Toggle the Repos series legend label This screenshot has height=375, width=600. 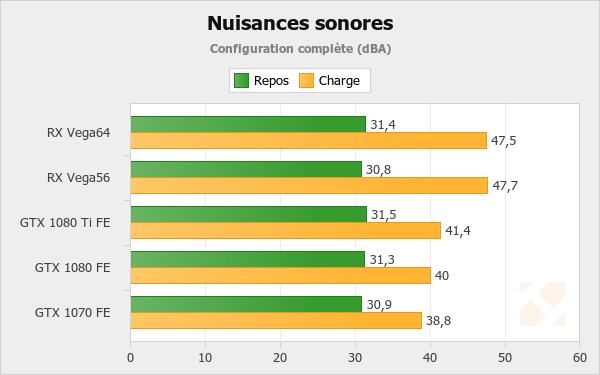pyautogui.click(x=271, y=81)
